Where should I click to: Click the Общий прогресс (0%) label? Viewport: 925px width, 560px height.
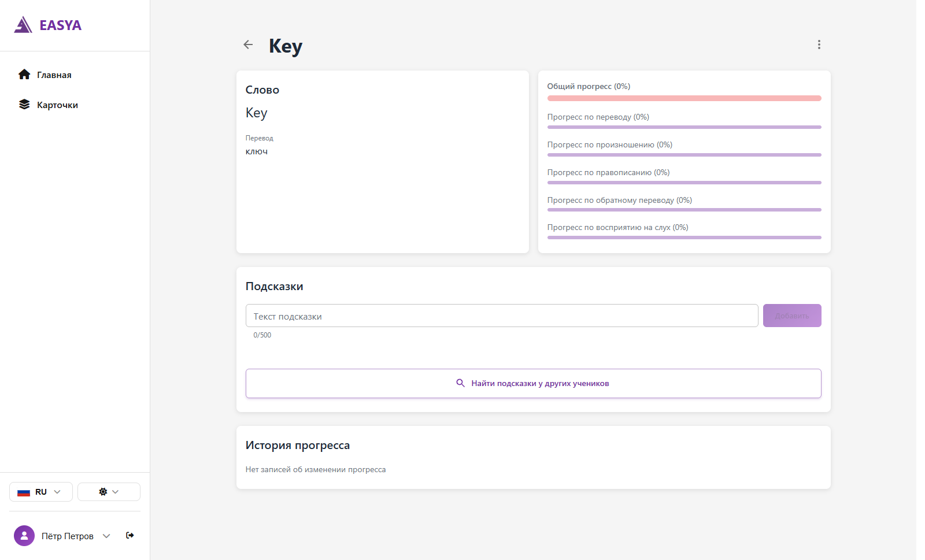tap(589, 86)
